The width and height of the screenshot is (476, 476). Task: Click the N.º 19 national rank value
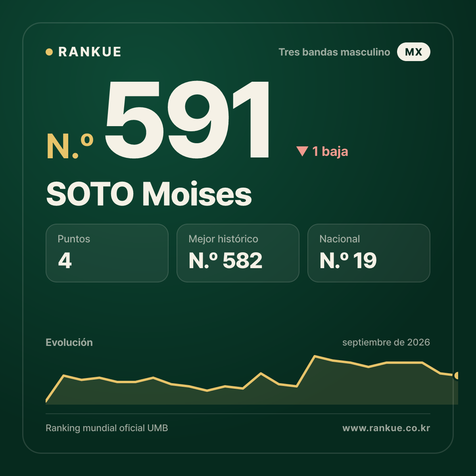[348, 261]
